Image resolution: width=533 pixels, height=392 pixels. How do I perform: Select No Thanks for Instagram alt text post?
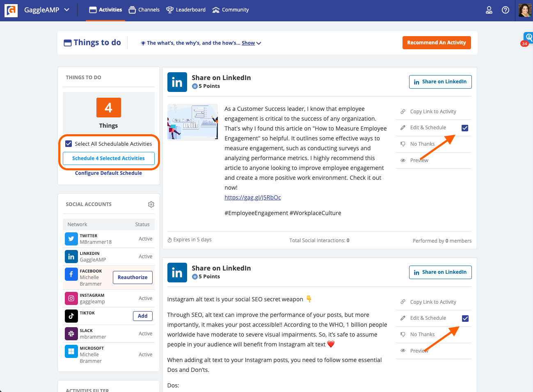[422, 335]
